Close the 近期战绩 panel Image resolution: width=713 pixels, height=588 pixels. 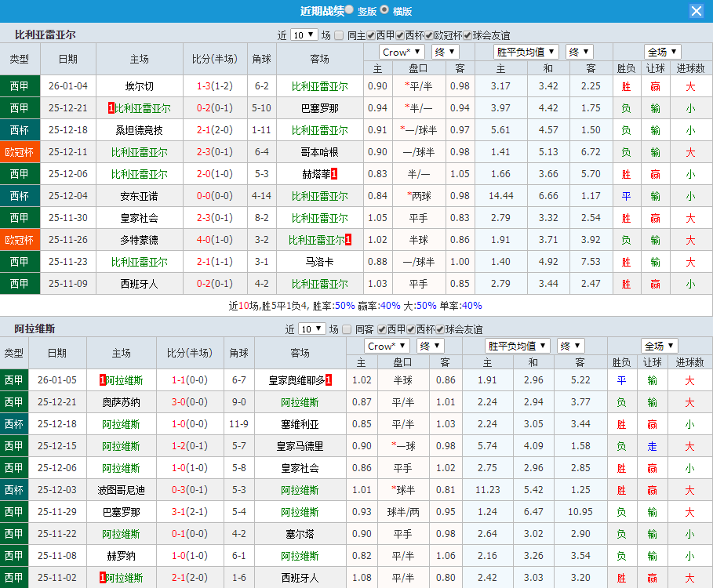[x=697, y=10]
